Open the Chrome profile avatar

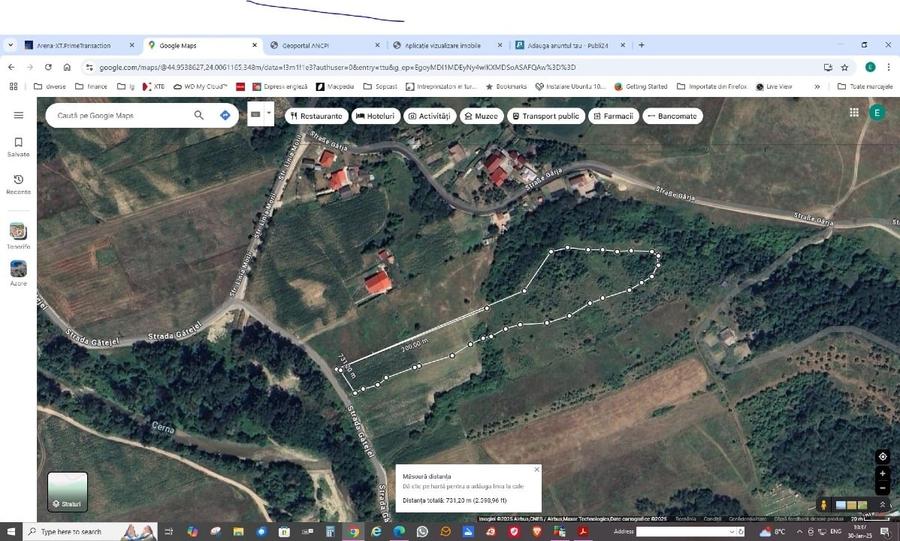click(x=870, y=67)
